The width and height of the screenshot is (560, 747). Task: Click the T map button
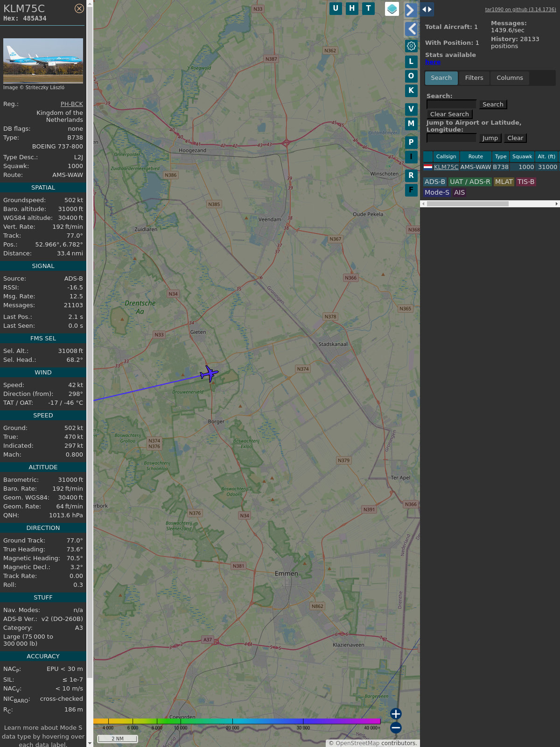pos(368,8)
